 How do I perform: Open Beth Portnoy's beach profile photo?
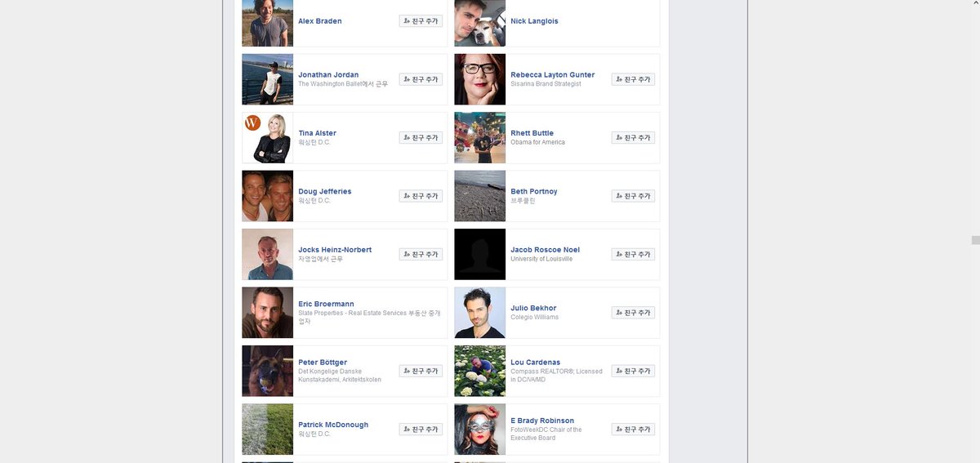point(480,196)
